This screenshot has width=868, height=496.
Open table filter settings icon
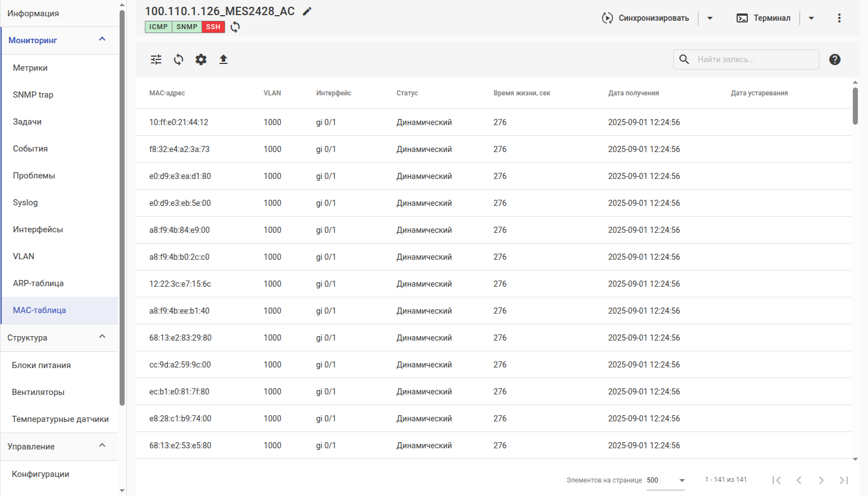point(156,59)
